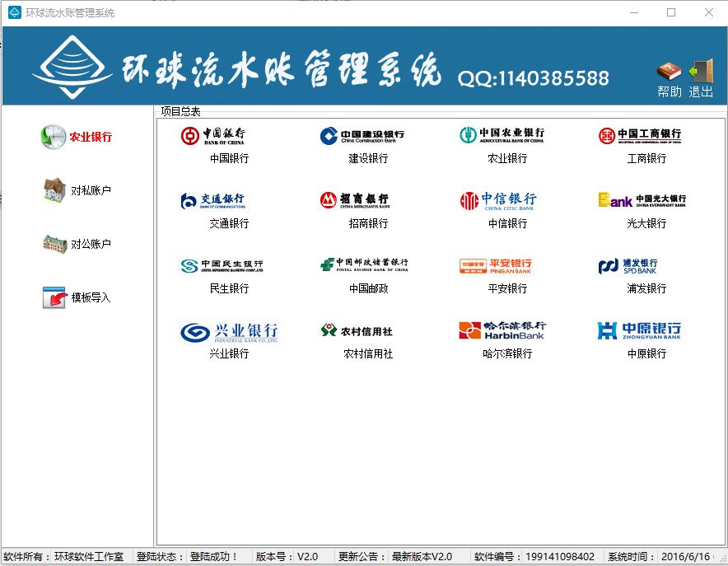Screen dimensions: 728x566
Task: Click the 农业银行 caption in the grid
Action: point(507,158)
